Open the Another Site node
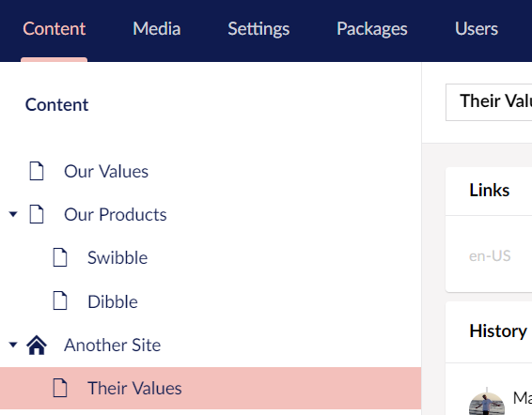This screenshot has height=415, width=532. [x=112, y=346]
